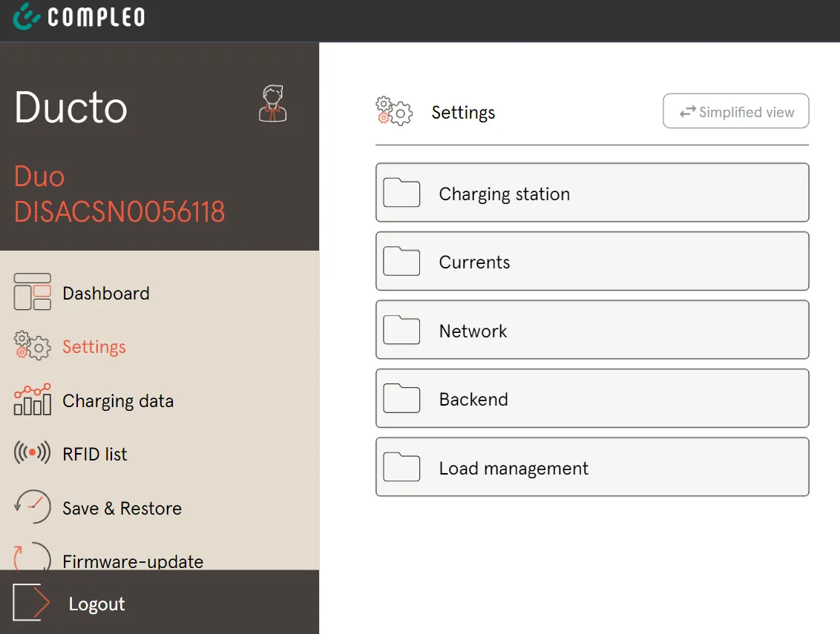This screenshot has height=634, width=840.
Task: Click the Settings page heading text
Action: click(x=463, y=113)
